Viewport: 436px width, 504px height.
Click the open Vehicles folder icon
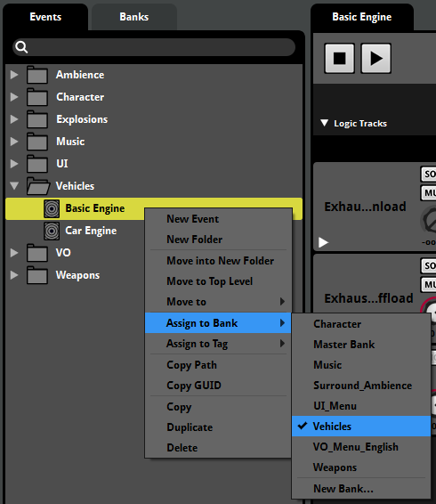[x=38, y=186]
